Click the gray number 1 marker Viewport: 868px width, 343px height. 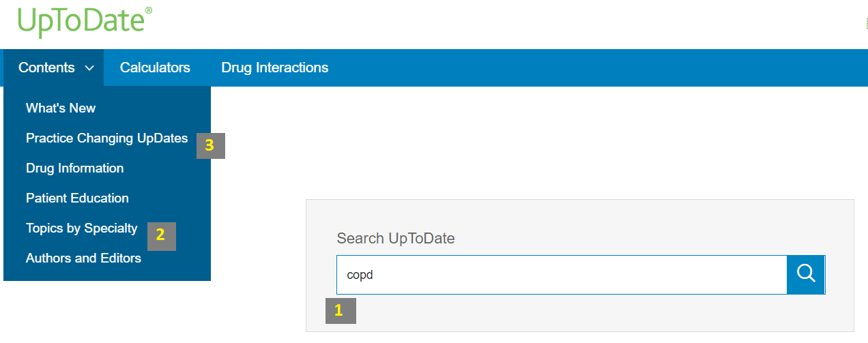click(x=341, y=311)
